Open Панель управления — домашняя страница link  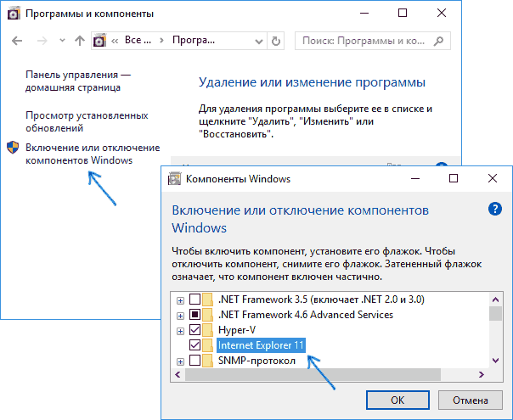[78, 81]
